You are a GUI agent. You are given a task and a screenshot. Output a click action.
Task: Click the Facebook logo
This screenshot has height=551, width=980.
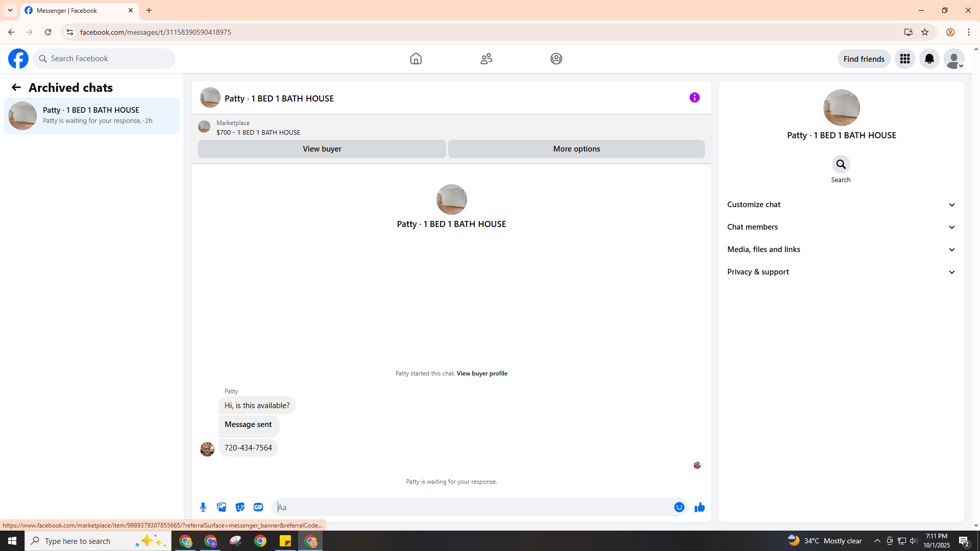(x=18, y=59)
